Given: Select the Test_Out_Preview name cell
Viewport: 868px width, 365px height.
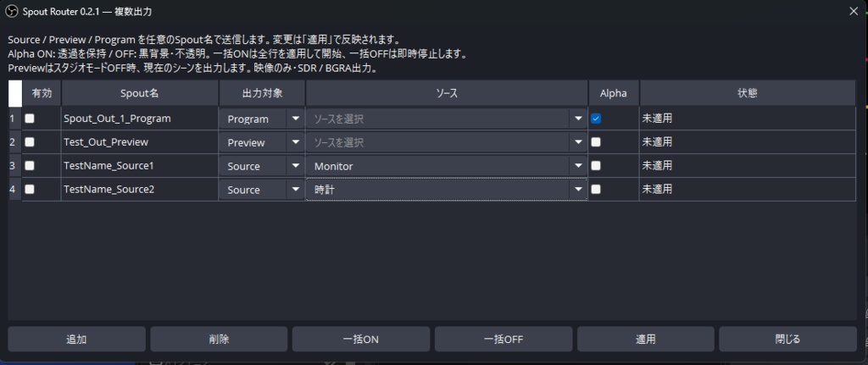Looking at the screenshot, I should tap(140, 142).
